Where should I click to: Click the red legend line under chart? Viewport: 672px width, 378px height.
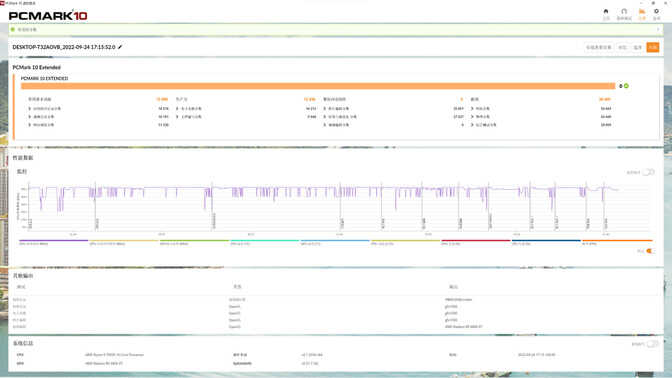click(476, 240)
